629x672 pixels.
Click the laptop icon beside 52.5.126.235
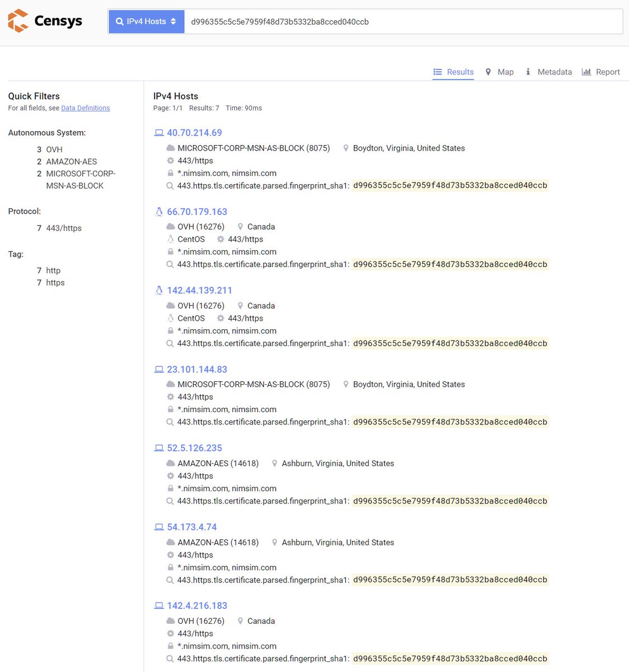coord(159,448)
